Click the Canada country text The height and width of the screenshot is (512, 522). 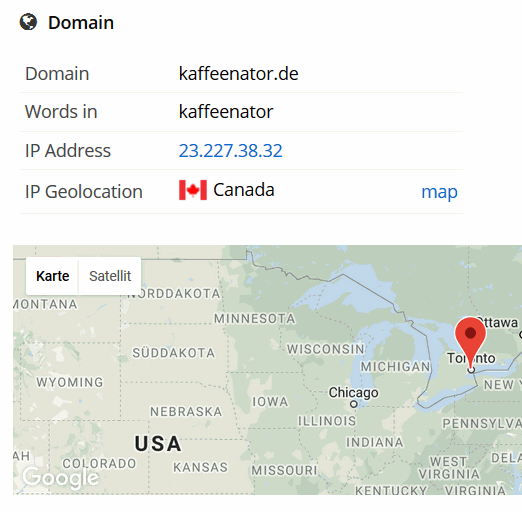click(x=244, y=190)
